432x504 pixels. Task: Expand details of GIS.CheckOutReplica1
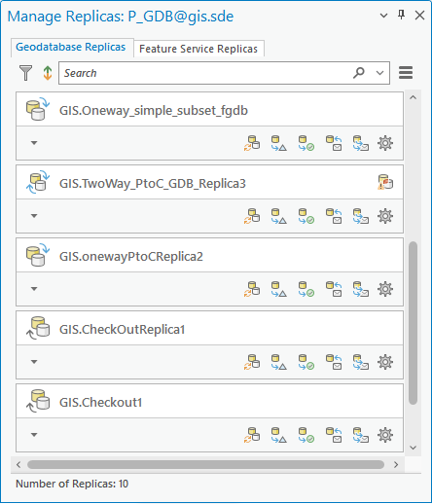pos(34,362)
